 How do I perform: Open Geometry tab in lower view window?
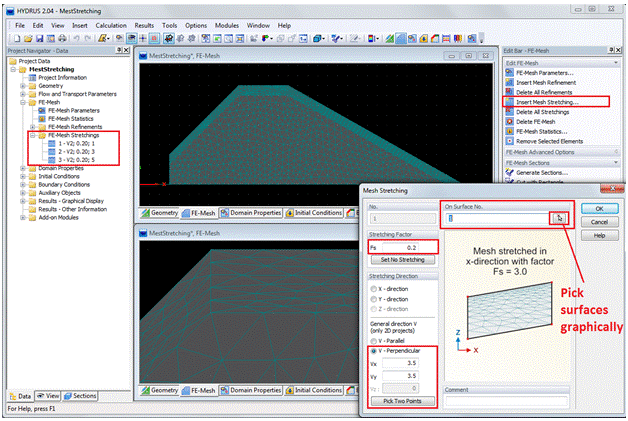[x=159, y=390]
